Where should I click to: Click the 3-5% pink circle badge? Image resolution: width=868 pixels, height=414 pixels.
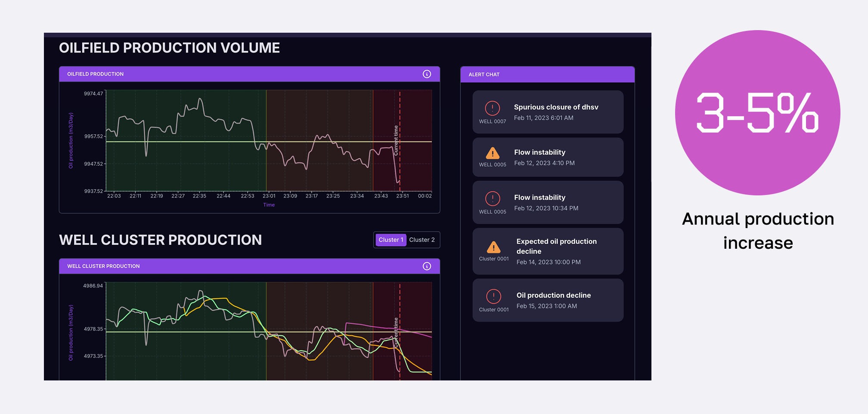pyautogui.click(x=757, y=113)
